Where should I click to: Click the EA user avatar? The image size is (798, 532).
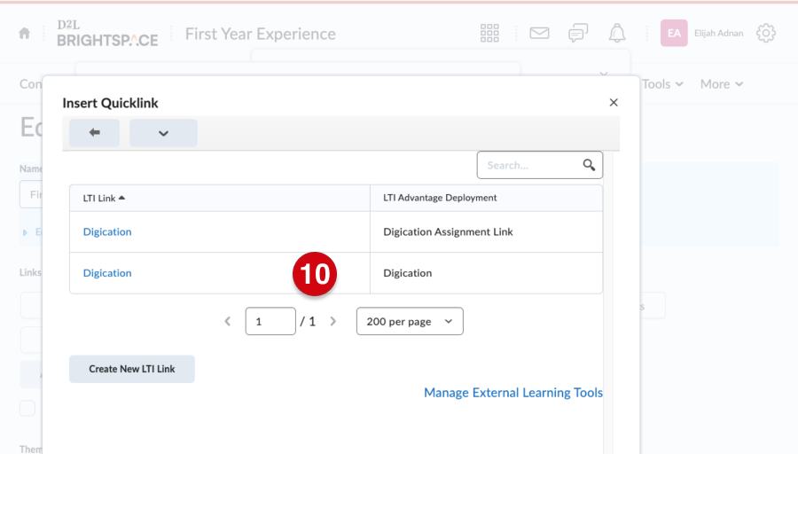(674, 33)
